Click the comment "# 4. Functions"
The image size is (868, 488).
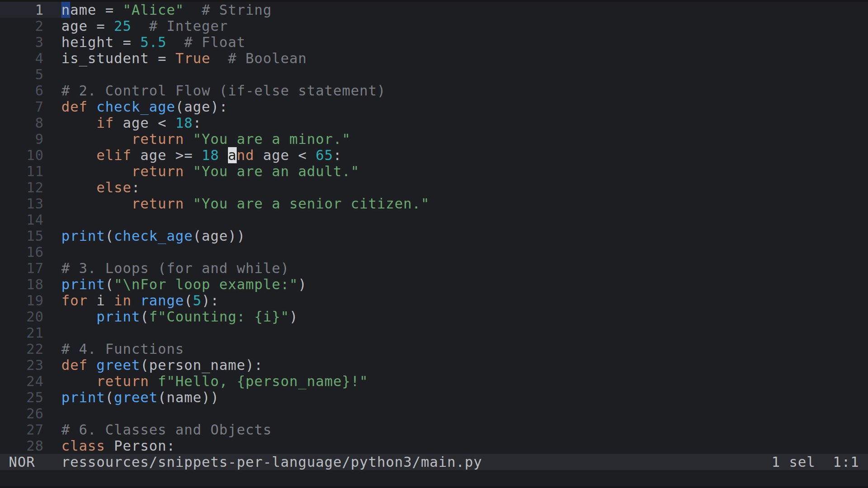pos(122,349)
